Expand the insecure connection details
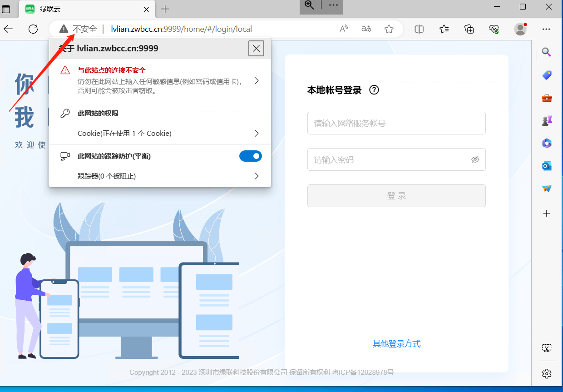 (x=257, y=81)
